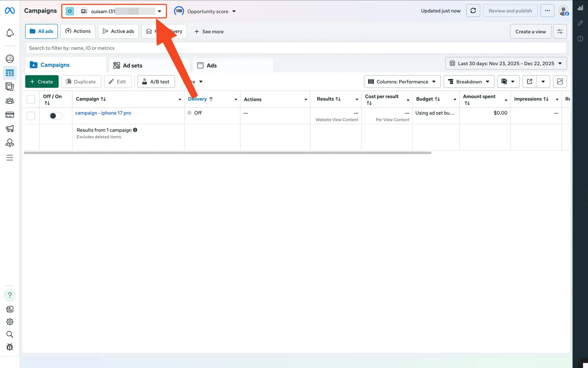Open the Audiences icon in sidebar

pyautogui.click(x=10, y=100)
